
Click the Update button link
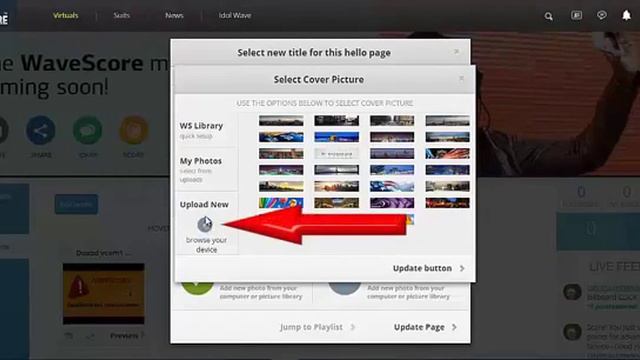(x=422, y=268)
